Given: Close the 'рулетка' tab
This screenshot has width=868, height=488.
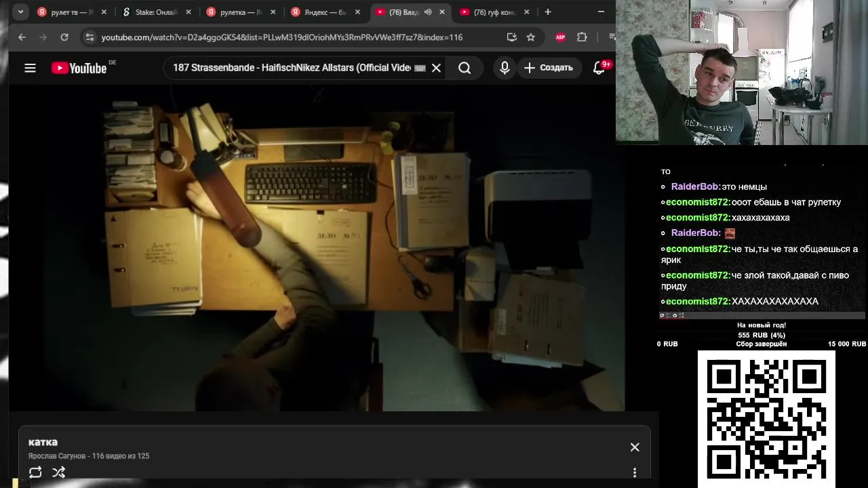Looking at the screenshot, I should point(273,12).
